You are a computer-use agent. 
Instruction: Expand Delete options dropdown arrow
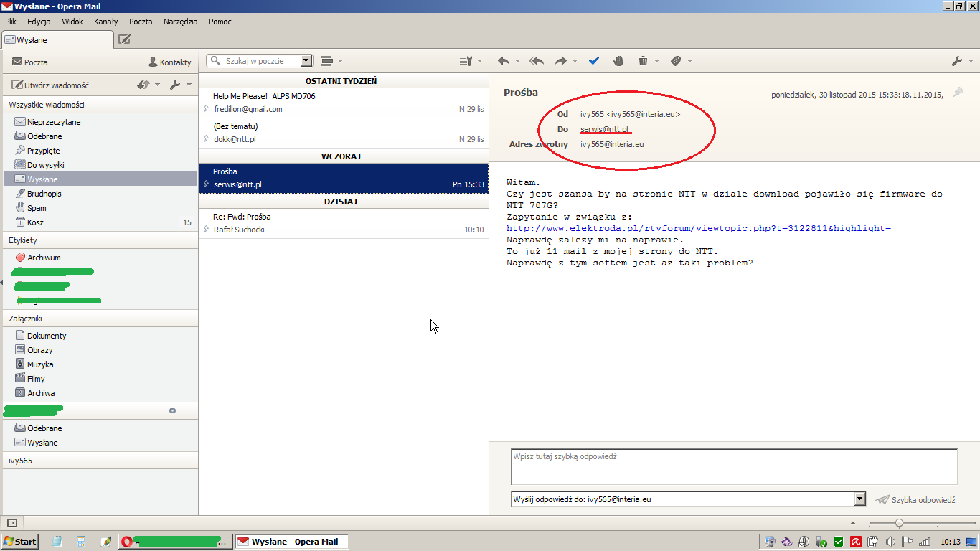(x=656, y=61)
